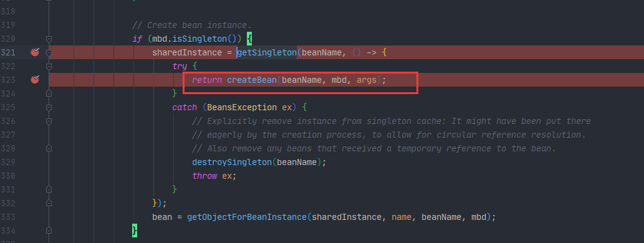
Task: Click the fold end marker on line 331
Action: pos(49,189)
